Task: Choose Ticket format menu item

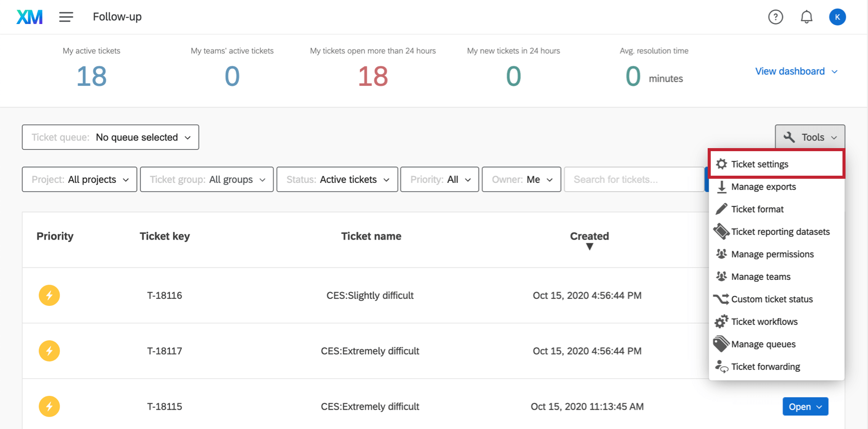Action: [x=777, y=209]
